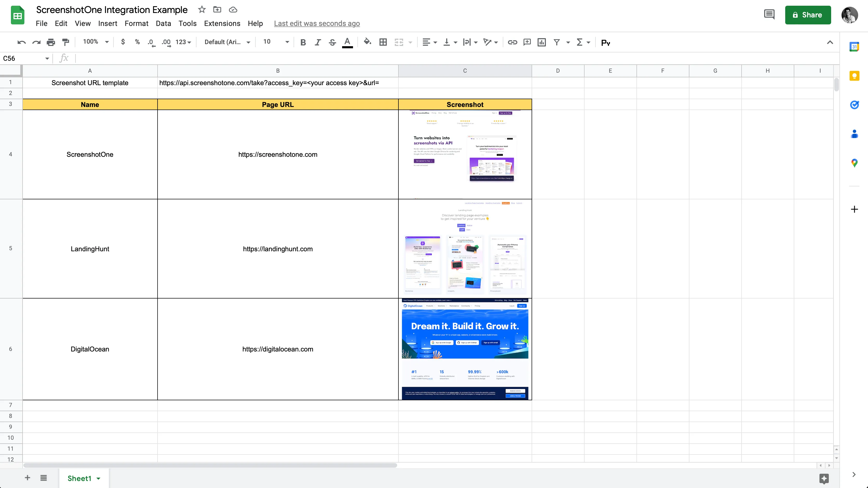This screenshot has width=868, height=488.
Task: Open the fill color bucket tool
Action: (x=367, y=42)
